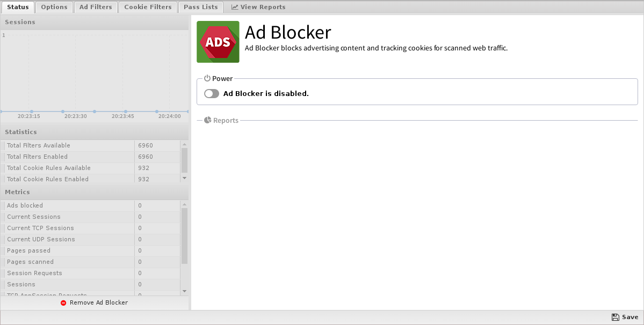Click the Statistics scrollbar up arrow
644x325 pixels.
click(x=184, y=144)
